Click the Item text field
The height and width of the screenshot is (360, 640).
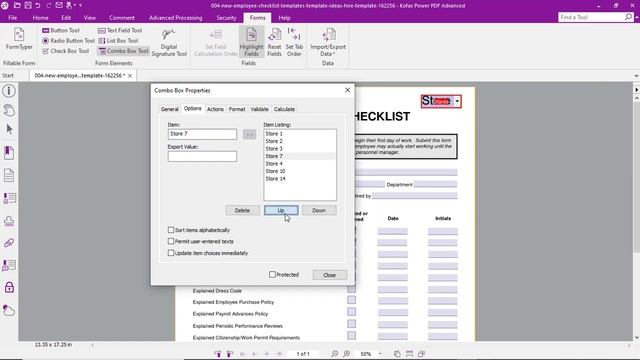pos(202,134)
